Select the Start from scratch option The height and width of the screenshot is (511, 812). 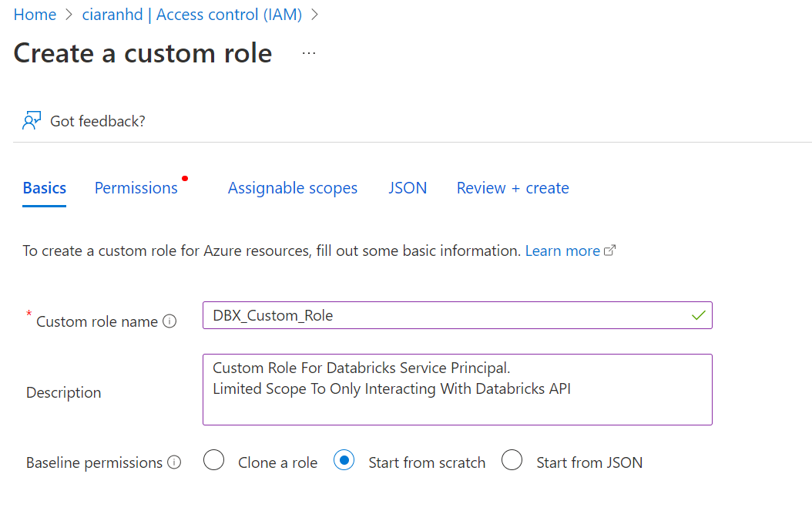344,461
